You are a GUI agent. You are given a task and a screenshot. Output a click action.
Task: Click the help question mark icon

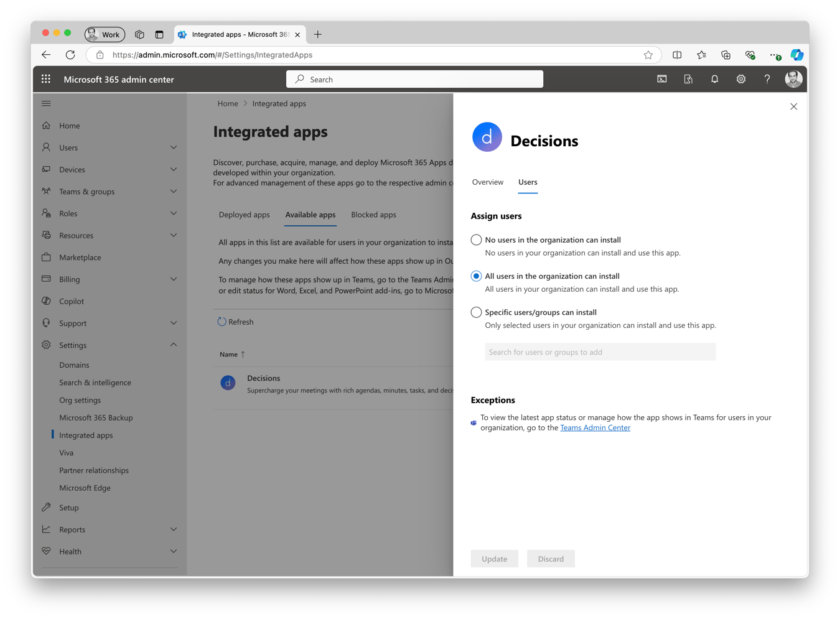[767, 79]
